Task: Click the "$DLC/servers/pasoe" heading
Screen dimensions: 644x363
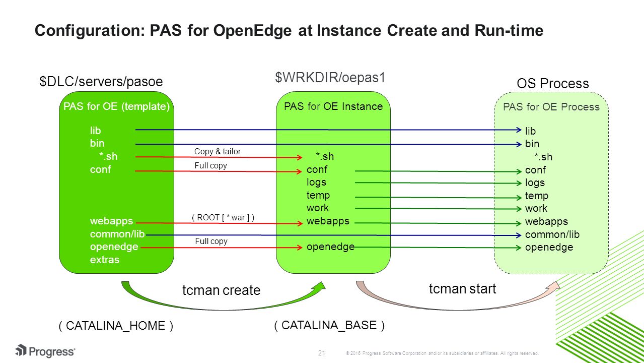Action: pos(101,82)
